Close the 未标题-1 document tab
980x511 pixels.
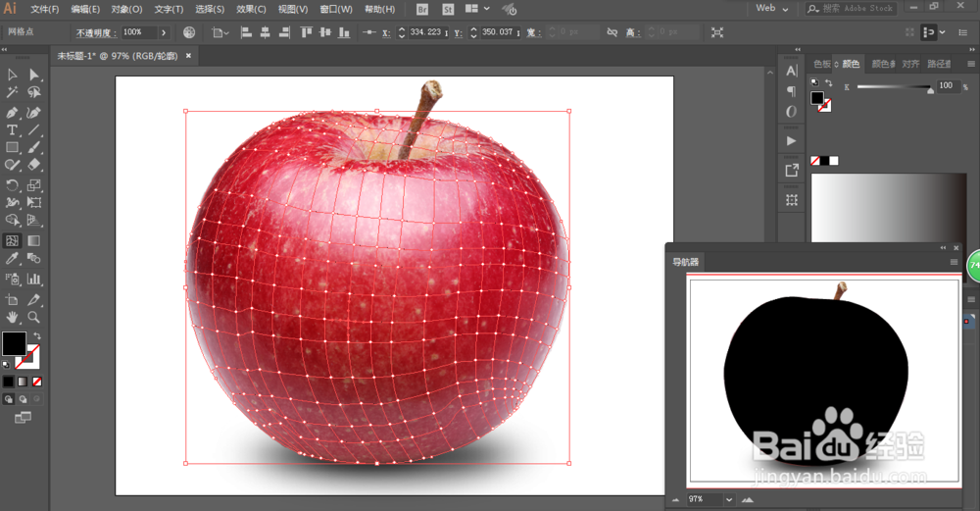click(x=188, y=56)
